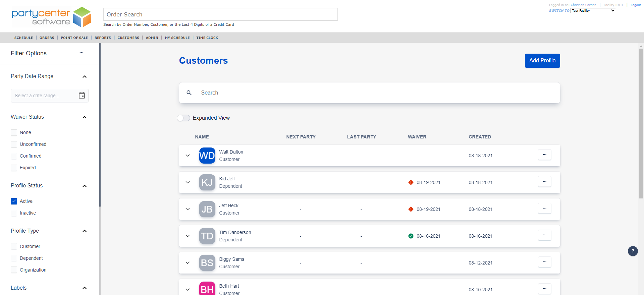Click the Party Center Software logo

(x=51, y=17)
